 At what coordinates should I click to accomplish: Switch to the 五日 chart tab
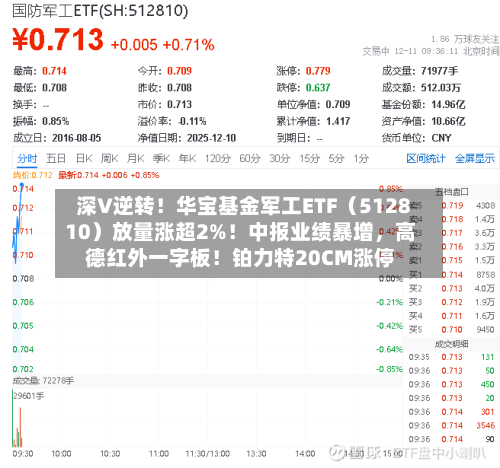(56, 158)
